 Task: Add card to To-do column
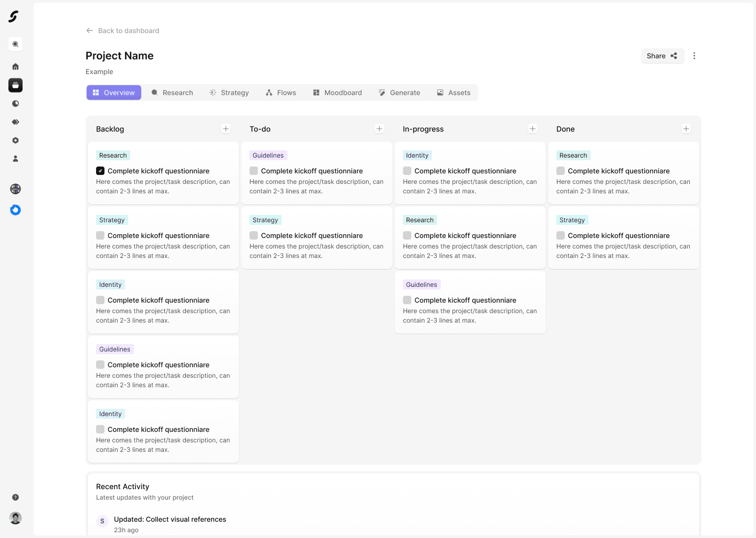pyautogui.click(x=379, y=129)
